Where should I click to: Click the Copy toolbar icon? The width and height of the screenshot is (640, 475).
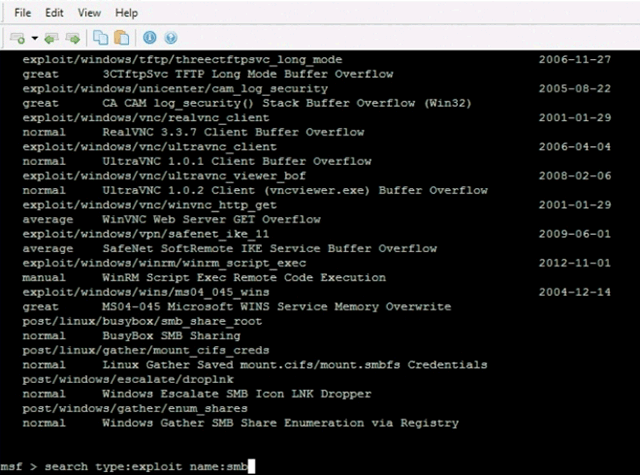(100, 38)
